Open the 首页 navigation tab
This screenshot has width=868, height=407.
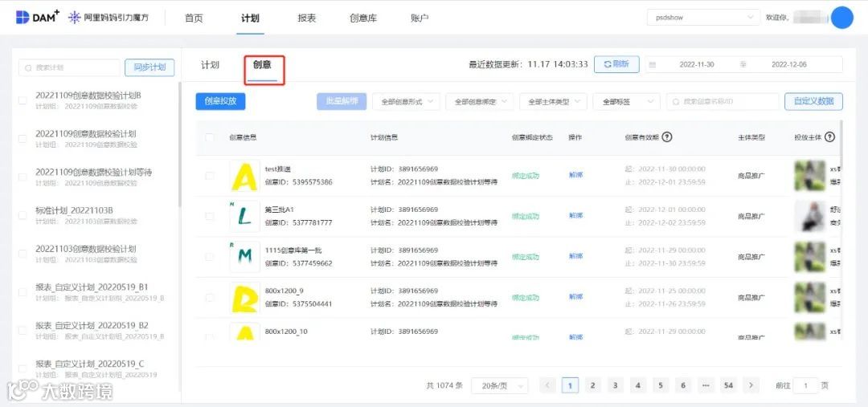coord(194,18)
